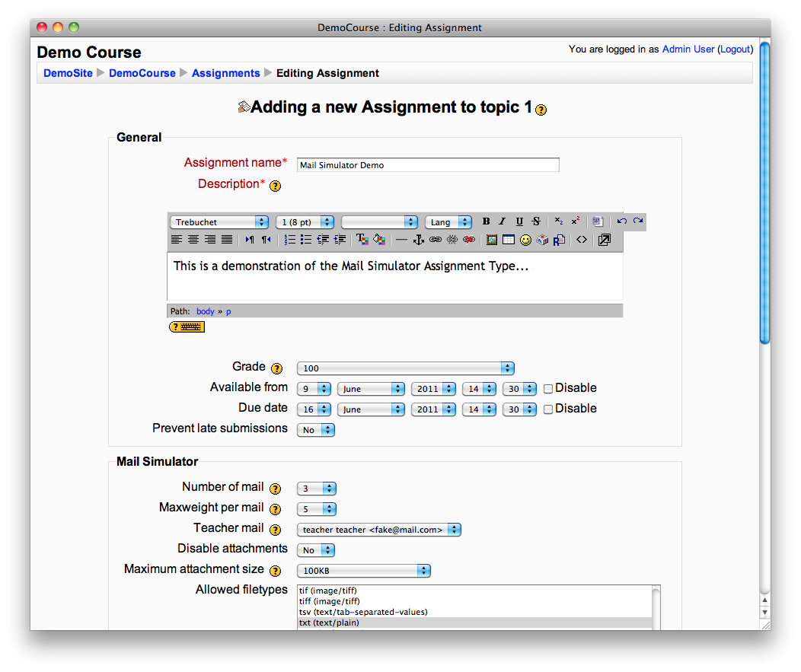Toggle HTML source view in the editor
This screenshot has width=801, height=672.
(x=582, y=240)
